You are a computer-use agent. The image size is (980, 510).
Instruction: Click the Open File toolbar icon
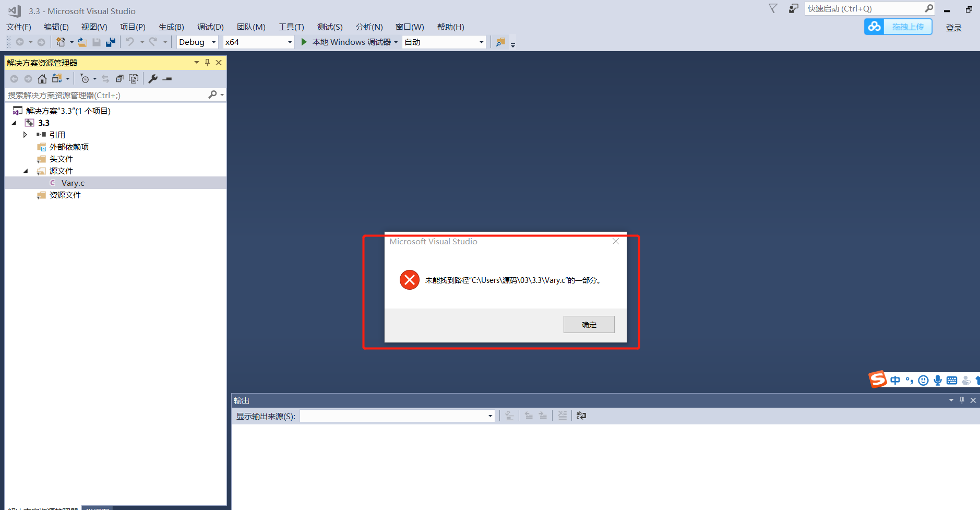pos(82,42)
